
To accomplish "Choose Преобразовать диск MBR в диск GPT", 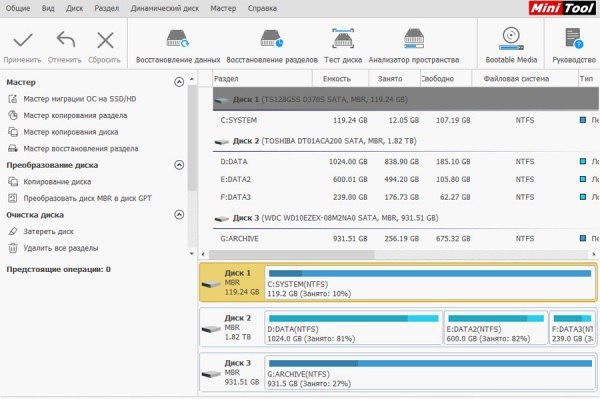I will tap(87, 198).
